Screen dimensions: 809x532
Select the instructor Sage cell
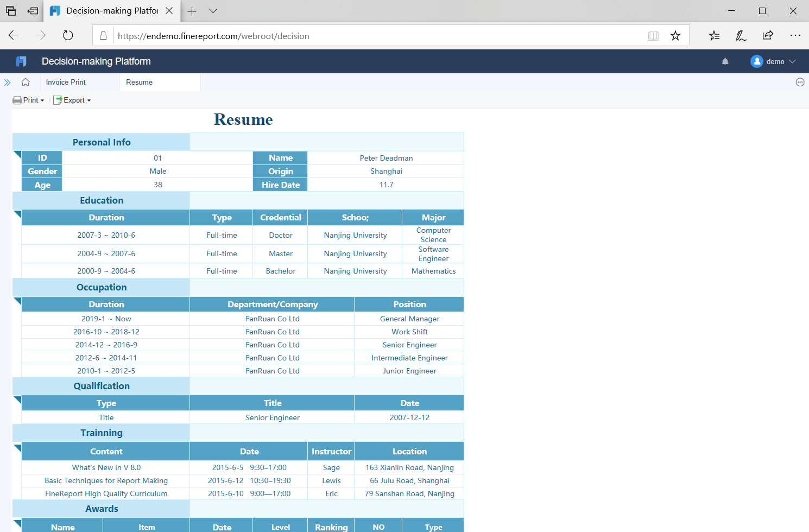[331, 467]
